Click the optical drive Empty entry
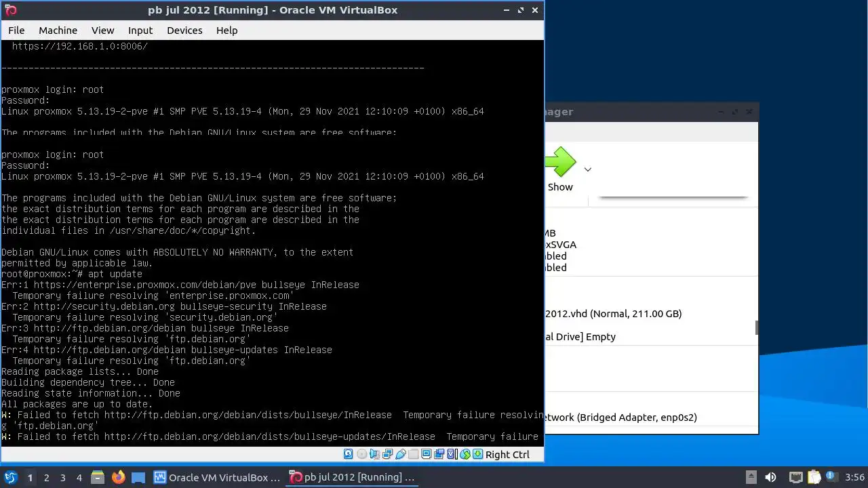The width and height of the screenshot is (868, 488). [x=581, y=337]
